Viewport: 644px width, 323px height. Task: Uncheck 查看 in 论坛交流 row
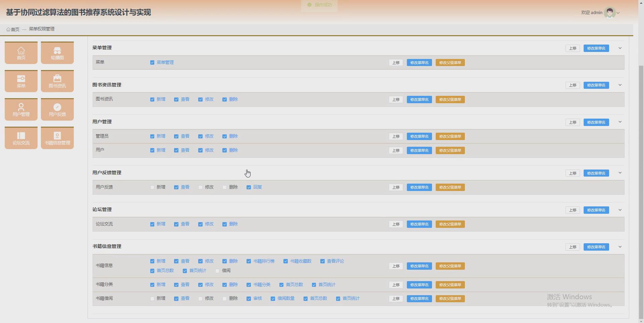pyautogui.click(x=176, y=224)
